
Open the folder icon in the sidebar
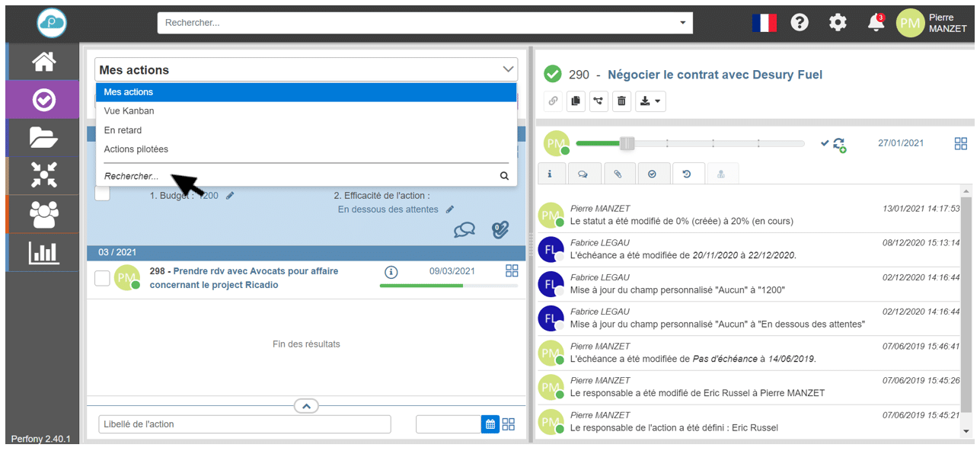pos(43,137)
